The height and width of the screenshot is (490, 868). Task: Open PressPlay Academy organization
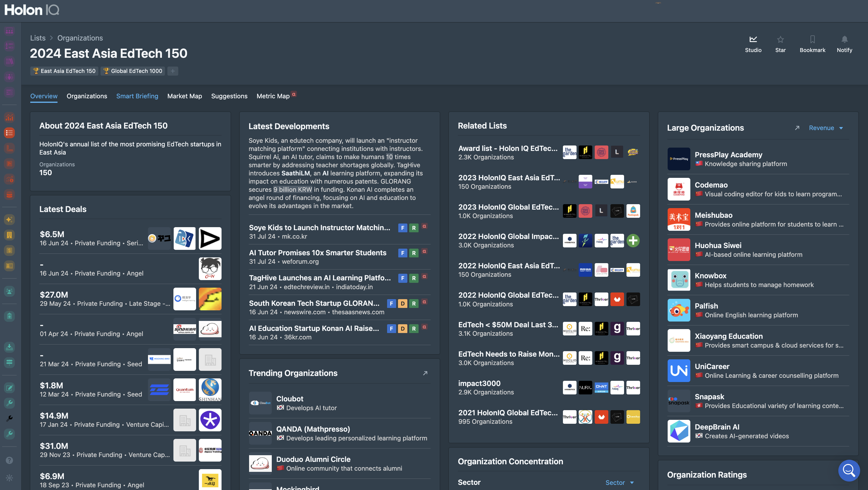coord(758,159)
